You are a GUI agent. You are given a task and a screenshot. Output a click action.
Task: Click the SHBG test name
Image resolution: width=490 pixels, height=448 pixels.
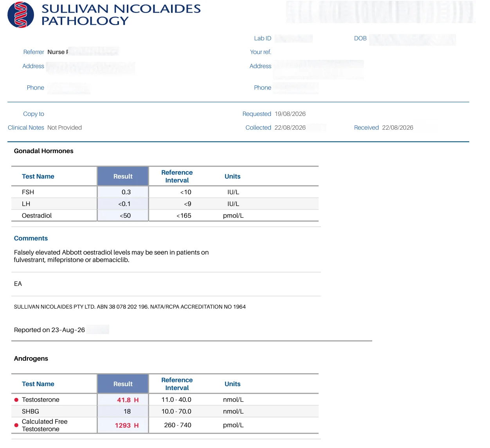[x=31, y=412]
